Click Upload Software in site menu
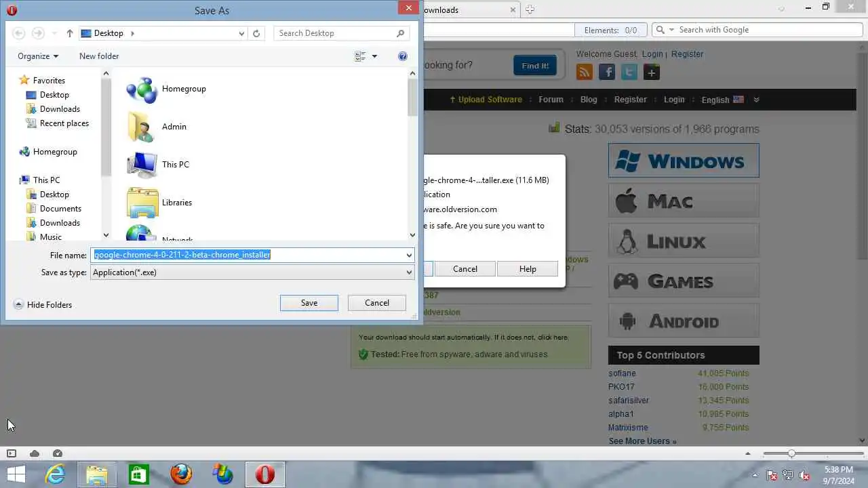This screenshot has height=488, width=868. [x=486, y=100]
